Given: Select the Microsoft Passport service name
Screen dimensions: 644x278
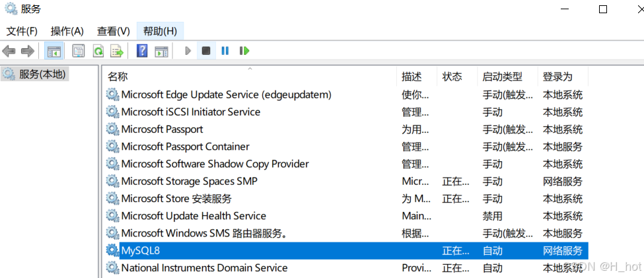Looking at the screenshot, I should point(162,129).
